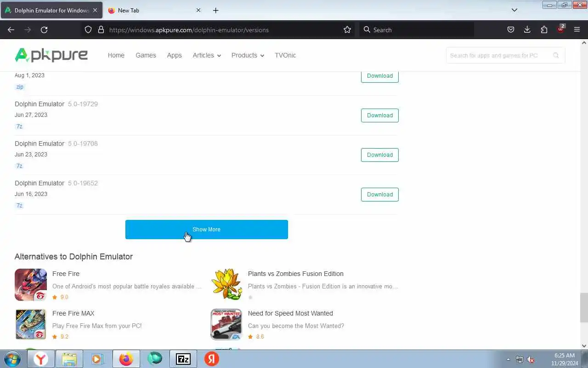Download the Aug 1, 2023 zip version
This screenshot has height=368, width=588.
click(x=380, y=76)
